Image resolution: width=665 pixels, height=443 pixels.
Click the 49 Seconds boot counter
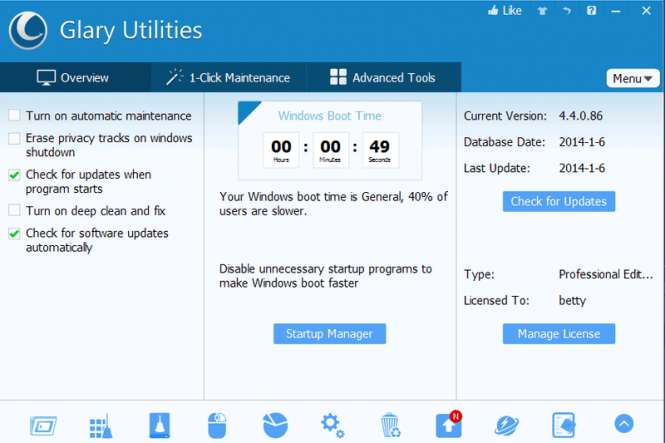point(380,150)
